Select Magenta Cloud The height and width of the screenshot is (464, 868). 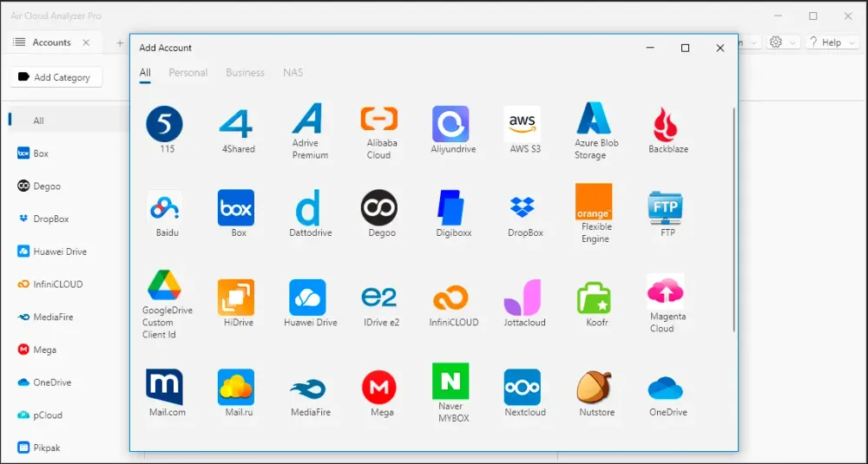(666, 291)
